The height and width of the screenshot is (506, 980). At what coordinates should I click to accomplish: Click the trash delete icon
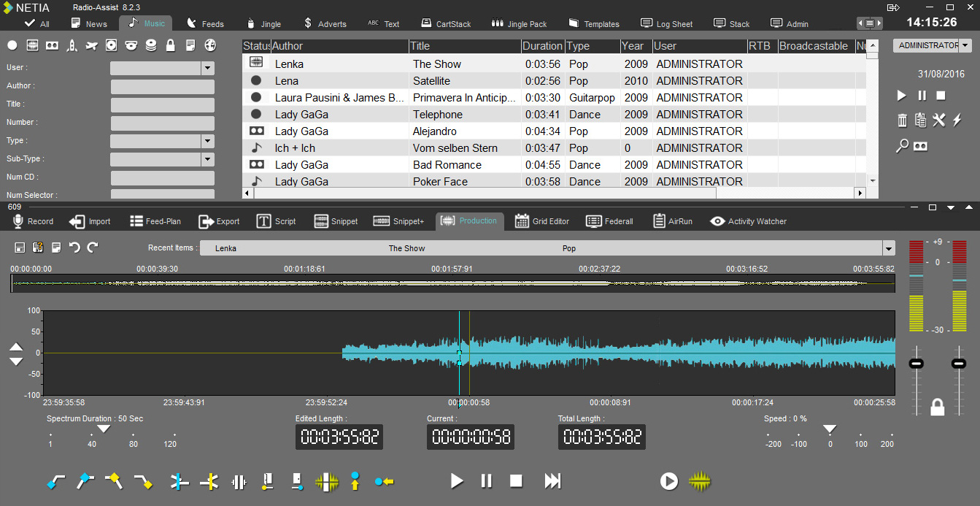tap(902, 120)
